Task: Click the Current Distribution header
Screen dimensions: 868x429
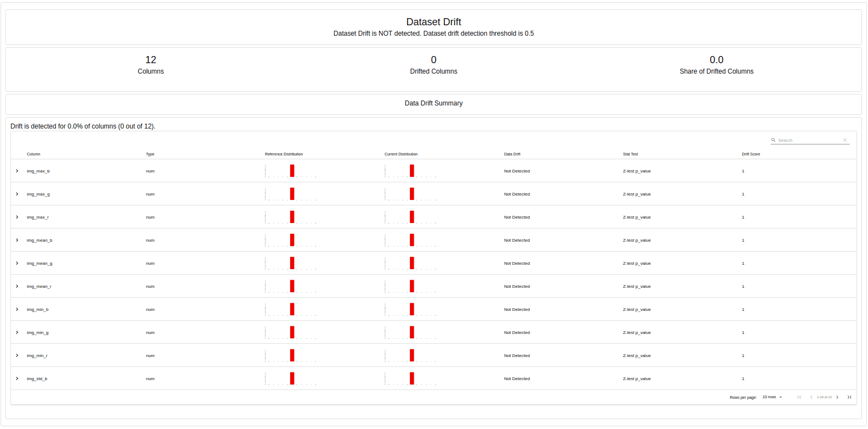Action: pos(401,154)
